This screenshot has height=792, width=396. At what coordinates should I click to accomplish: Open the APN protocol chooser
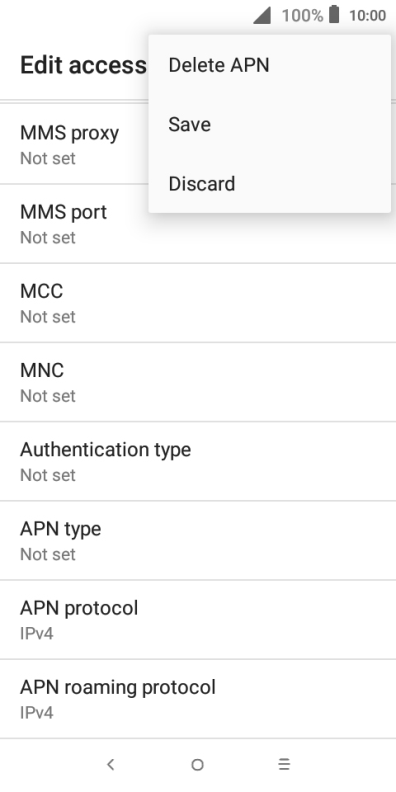[x=198, y=620]
